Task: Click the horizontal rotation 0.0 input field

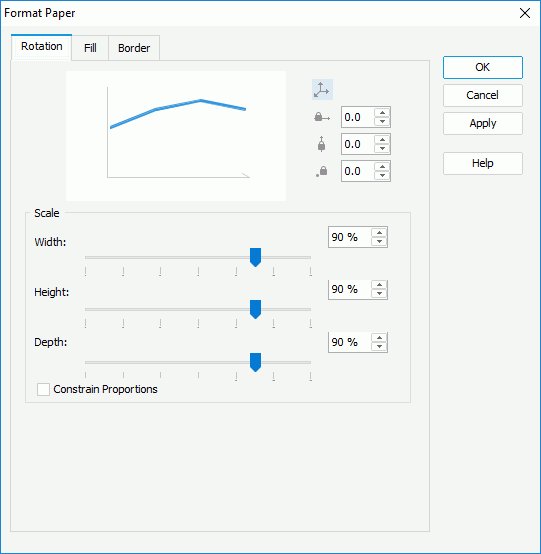Action: pyautogui.click(x=358, y=117)
